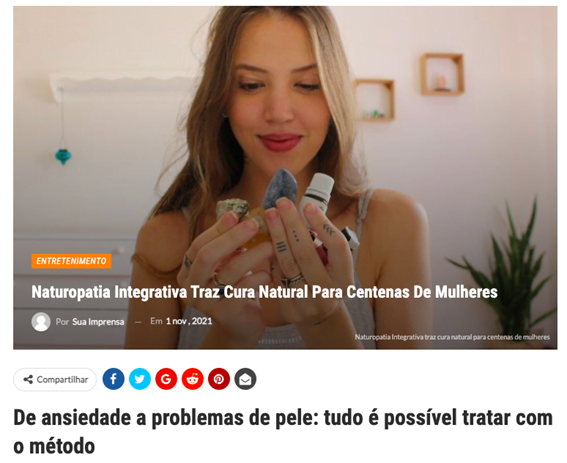
Task: Click the teal hanging ornament in photo
Action: pyautogui.click(x=63, y=156)
